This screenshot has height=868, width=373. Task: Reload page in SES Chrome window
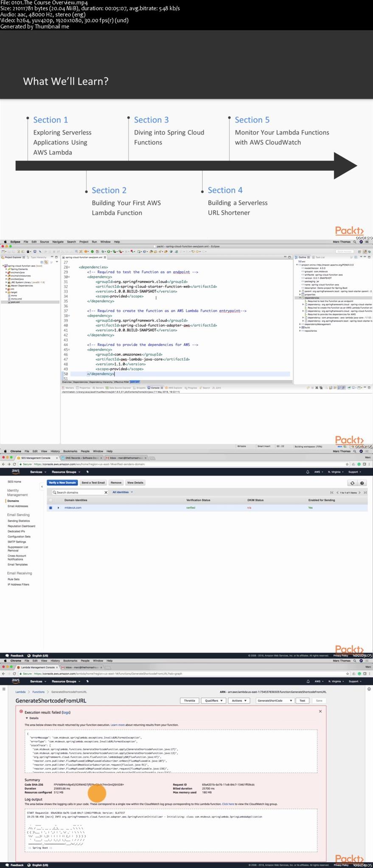[14, 464]
